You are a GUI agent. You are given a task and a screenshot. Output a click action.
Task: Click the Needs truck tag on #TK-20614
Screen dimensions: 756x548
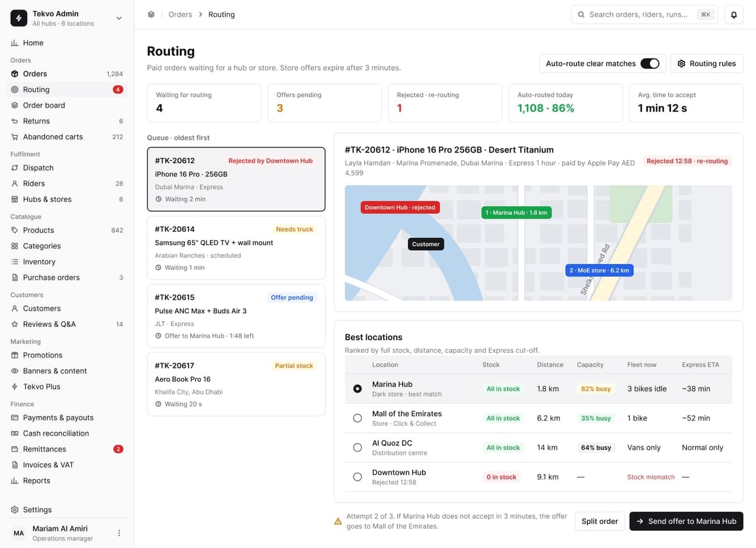coord(294,229)
